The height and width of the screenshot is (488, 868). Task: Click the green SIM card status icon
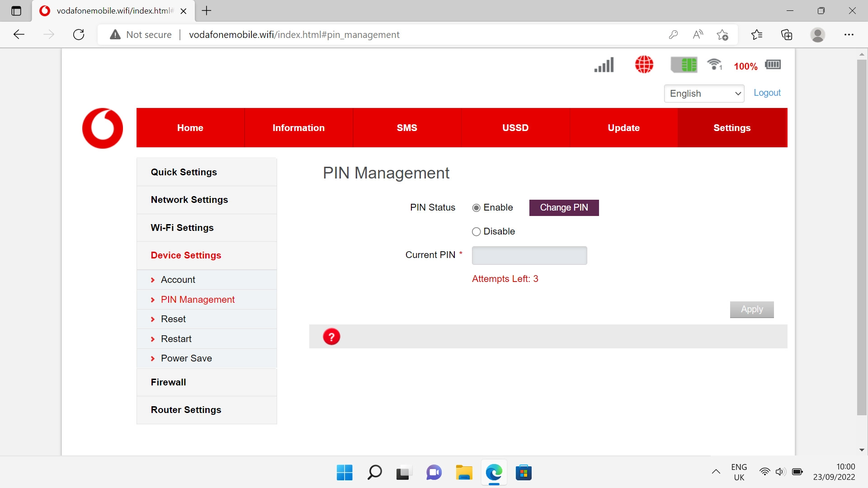[x=684, y=65]
